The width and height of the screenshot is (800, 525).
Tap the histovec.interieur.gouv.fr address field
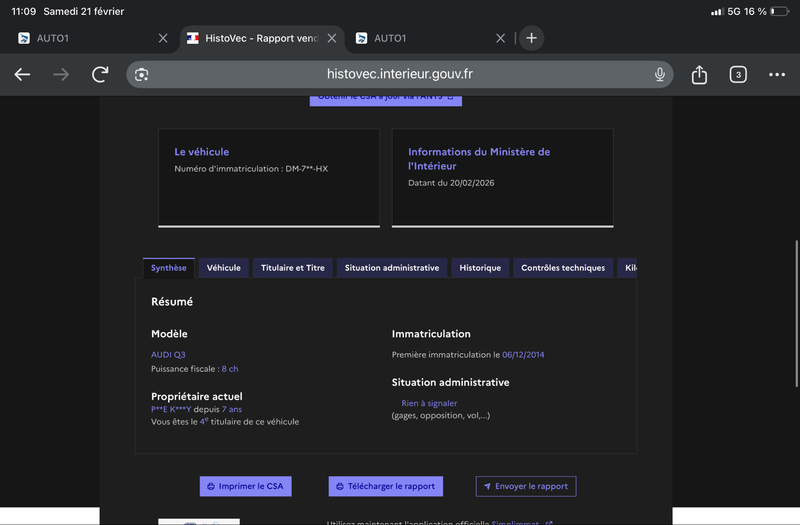[x=400, y=75]
